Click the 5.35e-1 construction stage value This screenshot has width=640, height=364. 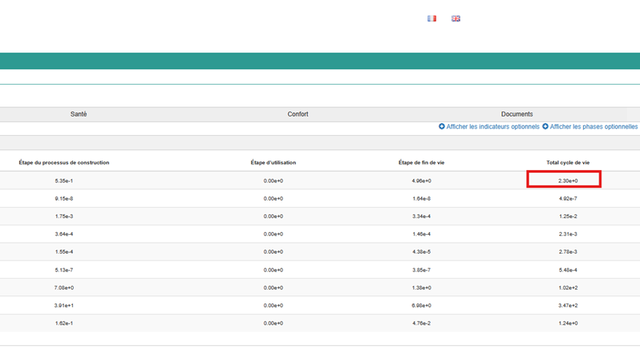(64, 181)
